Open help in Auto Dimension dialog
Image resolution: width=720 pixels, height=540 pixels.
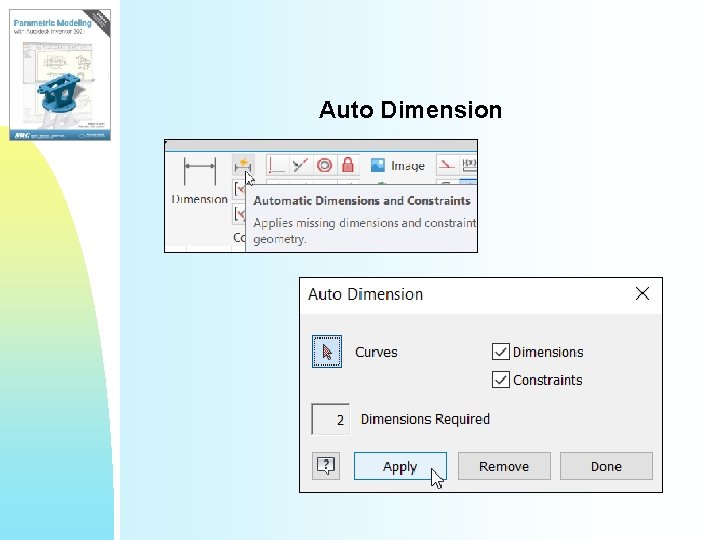click(326, 466)
